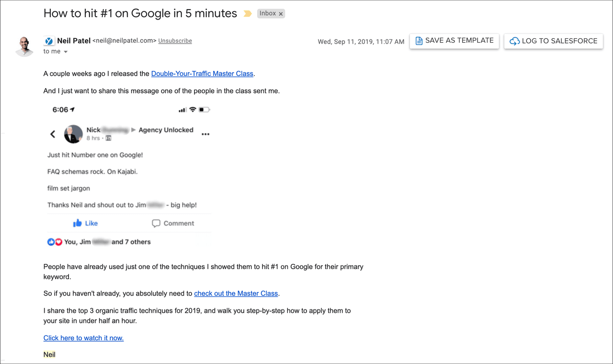Click the Inbox label tag
This screenshot has height=364, width=613.
point(267,13)
